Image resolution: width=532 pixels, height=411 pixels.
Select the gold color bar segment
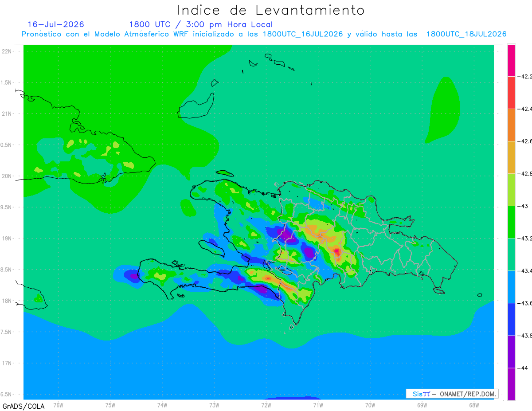click(x=511, y=157)
